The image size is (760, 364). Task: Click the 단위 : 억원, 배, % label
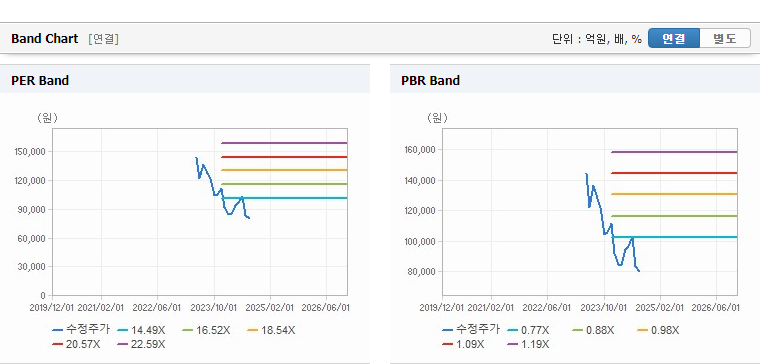tap(597, 39)
